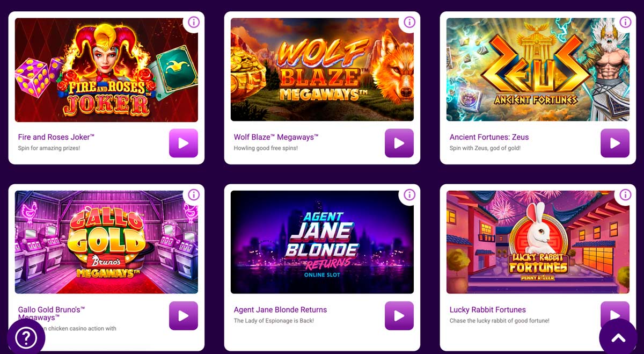Open the help question mark bubble
The height and width of the screenshot is (354, 644).
[x=26, y=338]
